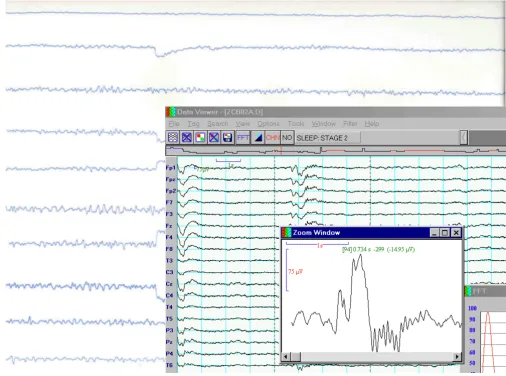The width and height of the screenshot is (506, 376).
Task: Select the Fz channel label
Action: [169, 226]
